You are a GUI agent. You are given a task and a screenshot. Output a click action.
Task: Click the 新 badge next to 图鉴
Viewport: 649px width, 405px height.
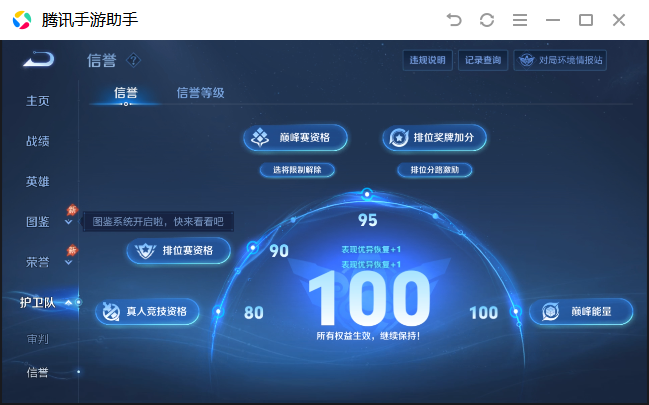pyautogui.click(x=72, y=210)
